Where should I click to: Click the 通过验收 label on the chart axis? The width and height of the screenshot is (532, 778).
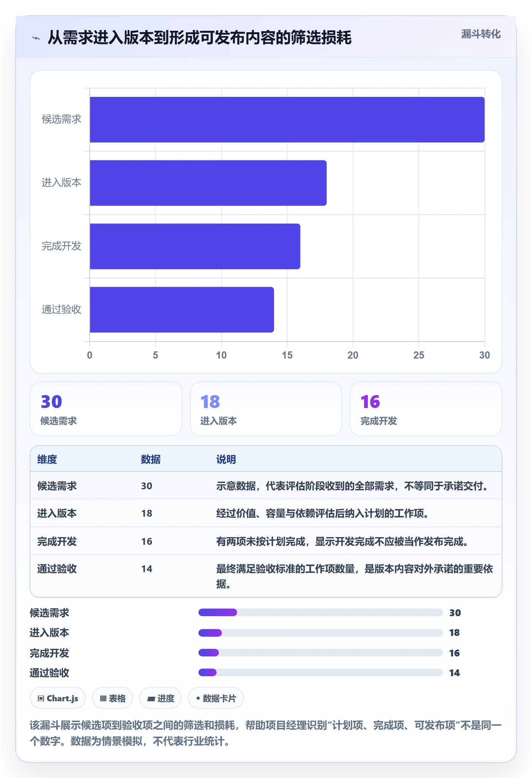[x=62, y=310]
